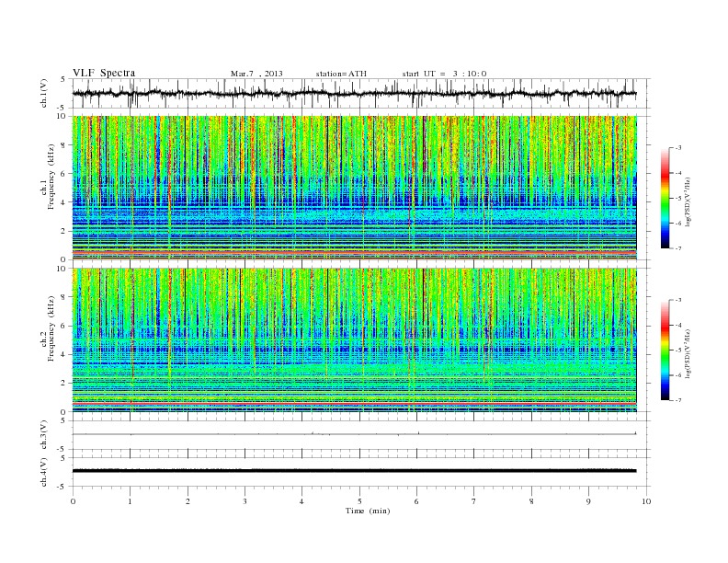Image resolution: width=728 pixels, height=563 pixels.
Task: Click the "10" tick on the time axis
Action: (646, 501)
